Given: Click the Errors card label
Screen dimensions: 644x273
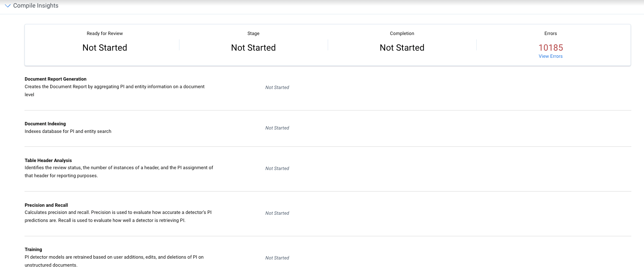Looking at the screenshot, I should click(x=550, y=33).
